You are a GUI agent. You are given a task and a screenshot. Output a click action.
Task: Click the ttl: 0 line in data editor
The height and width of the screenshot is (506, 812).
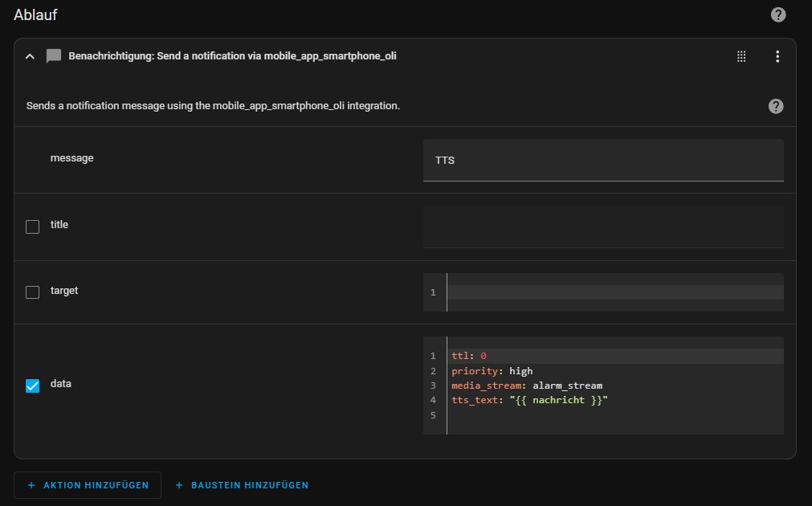[x=469, y=356]
